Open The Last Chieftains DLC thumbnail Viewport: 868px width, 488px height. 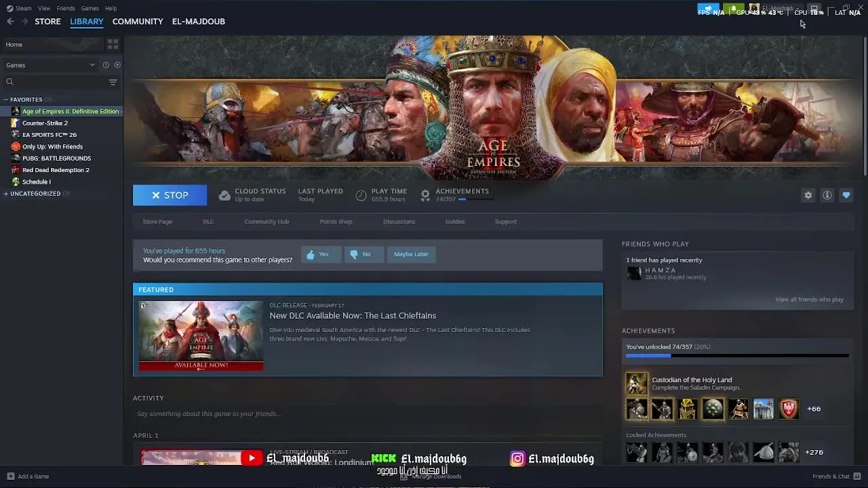tap(201, 336)
